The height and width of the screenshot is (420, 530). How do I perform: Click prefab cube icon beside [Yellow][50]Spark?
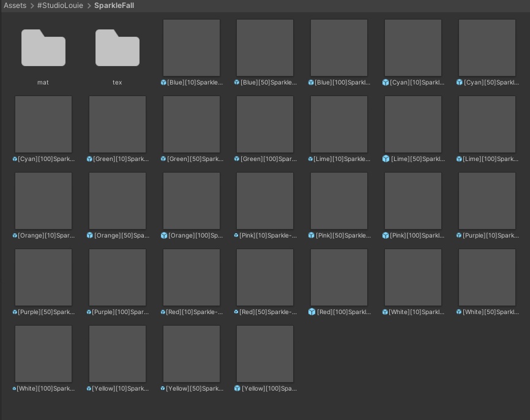pos(163,389)
